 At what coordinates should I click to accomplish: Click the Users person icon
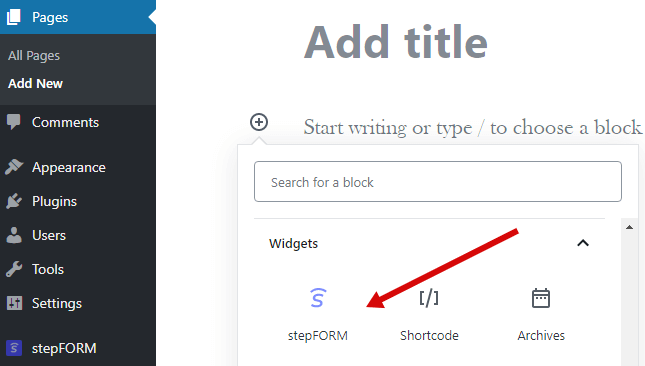[x=14, y=235]
